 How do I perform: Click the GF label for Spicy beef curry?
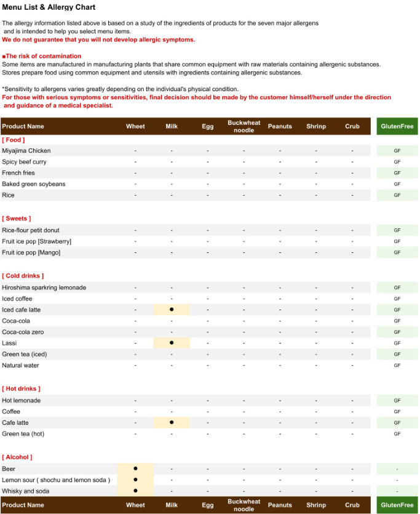[397, 162]
